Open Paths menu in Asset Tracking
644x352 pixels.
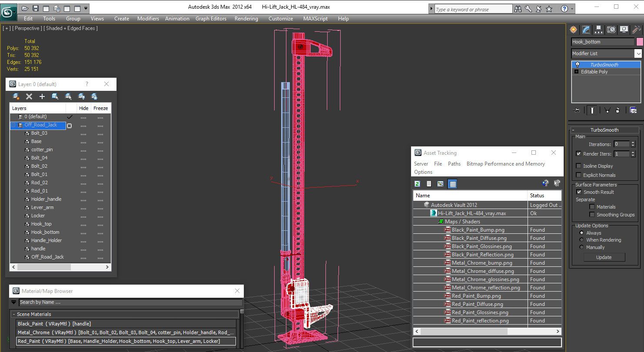tap(454, 164)
